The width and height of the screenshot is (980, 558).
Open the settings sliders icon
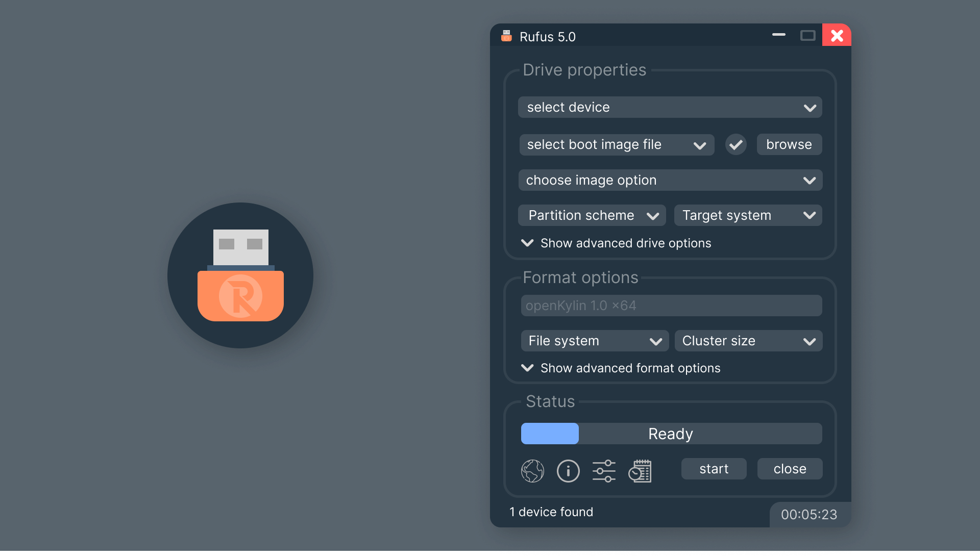coord(604,471)
